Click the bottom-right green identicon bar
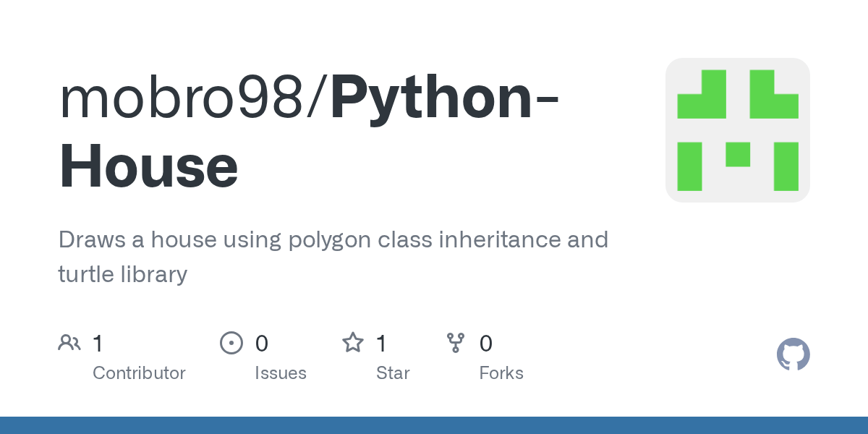Image resolution: width=868 pixels, height=434 pixels. point(786,166)
